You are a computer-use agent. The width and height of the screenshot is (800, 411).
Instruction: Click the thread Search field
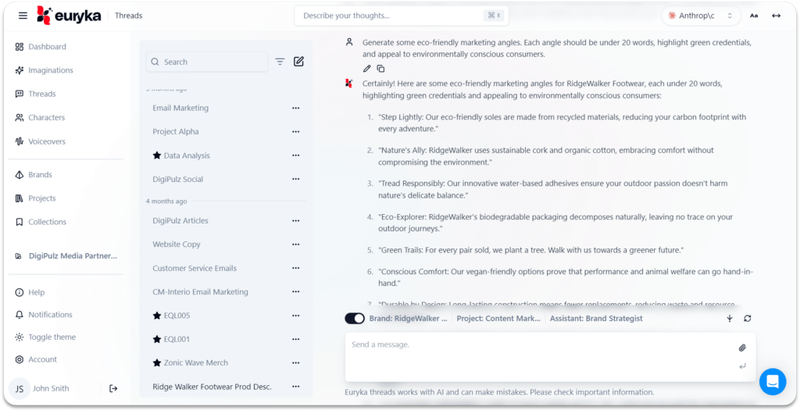pos(207,62)
